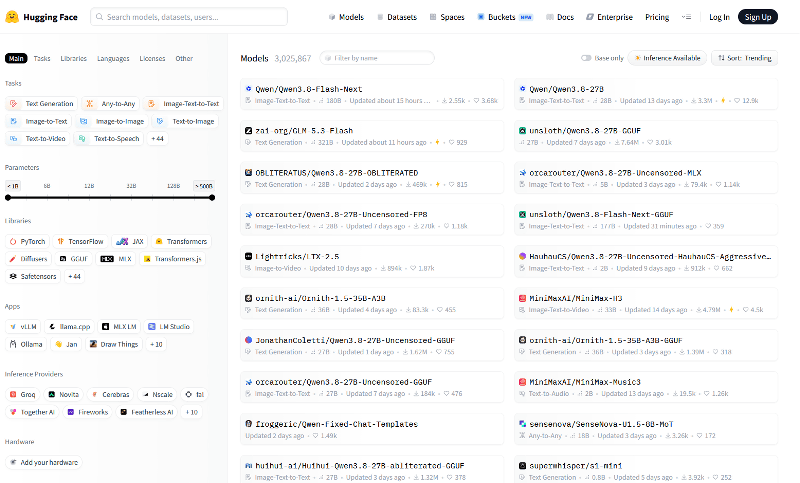Click the MiniMaxAI avatar beside MiniMax-Music3
Image resolution: width=800 pixels, height=483 pixels.
tap(522, 382)
